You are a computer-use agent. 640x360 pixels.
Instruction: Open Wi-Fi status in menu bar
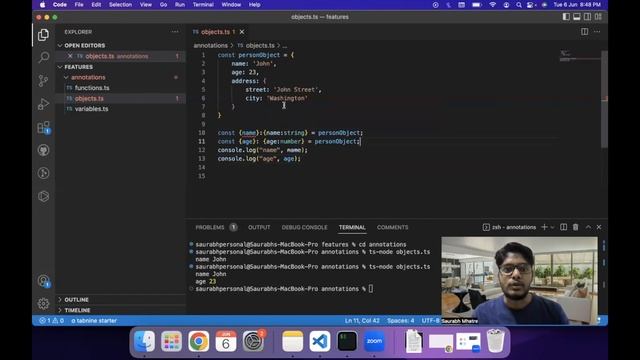pos(493,5)
